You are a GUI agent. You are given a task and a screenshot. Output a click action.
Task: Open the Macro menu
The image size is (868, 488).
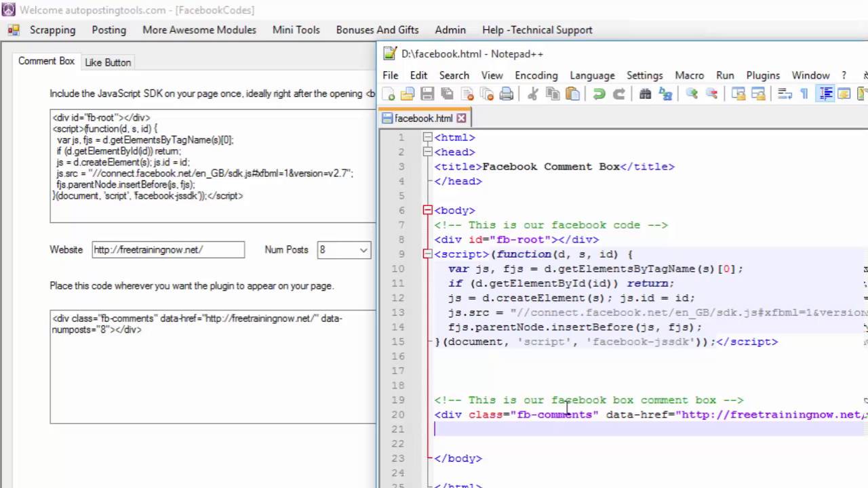(x=689, y=75)
